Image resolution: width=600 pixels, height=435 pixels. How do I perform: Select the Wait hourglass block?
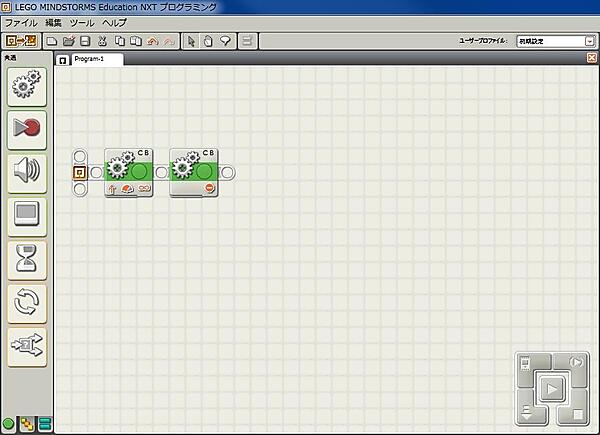pyautogui.click(x=26, y=258)
